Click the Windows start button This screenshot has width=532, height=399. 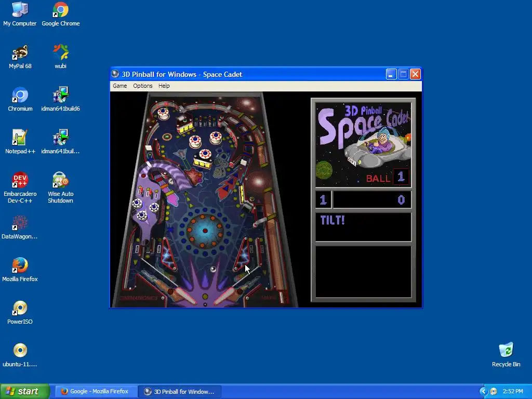click(x=25, y=391)
